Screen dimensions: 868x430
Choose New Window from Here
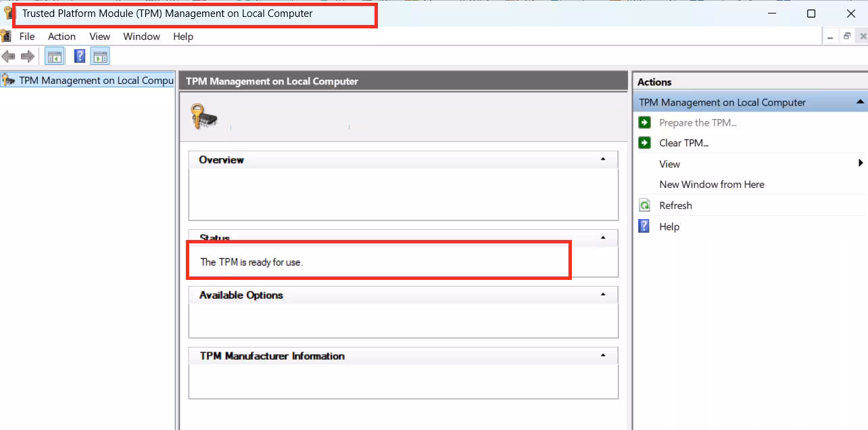(x=712, y=184)
